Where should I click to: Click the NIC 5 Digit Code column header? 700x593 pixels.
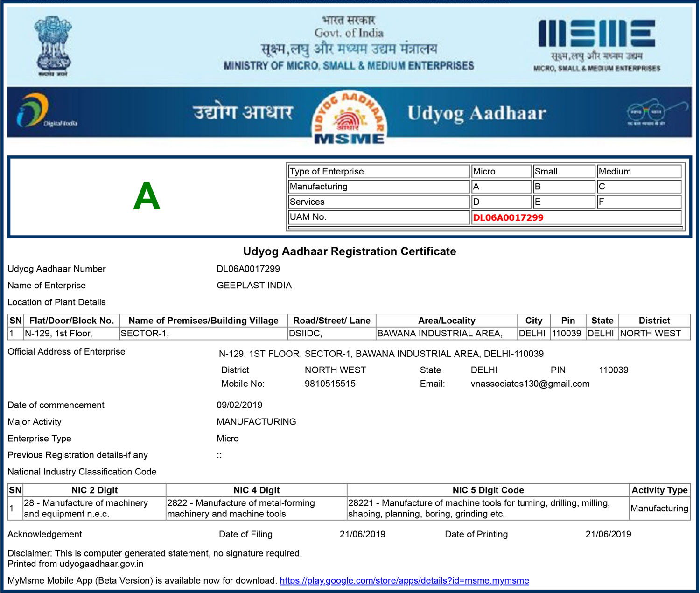pos(488,490)
